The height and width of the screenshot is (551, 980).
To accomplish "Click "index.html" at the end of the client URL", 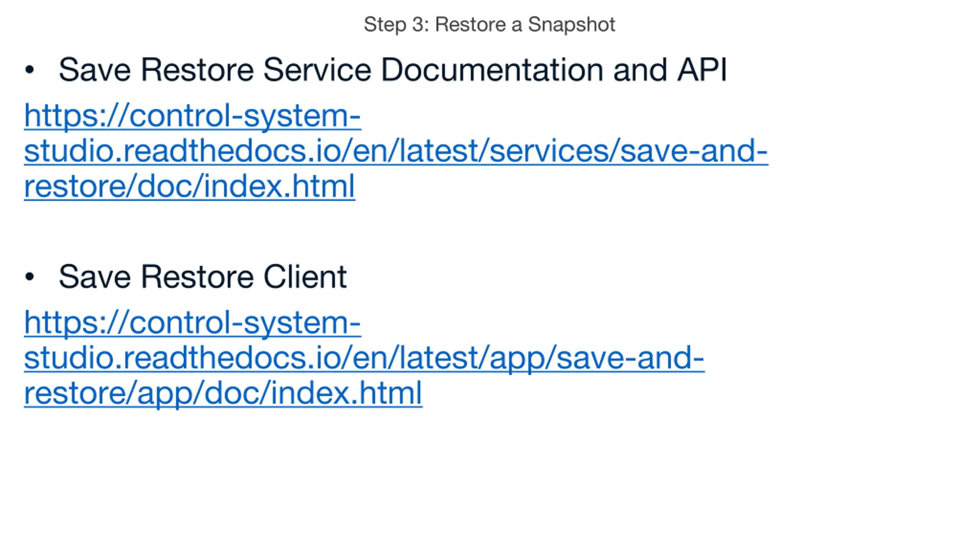I will pos(346,393).
